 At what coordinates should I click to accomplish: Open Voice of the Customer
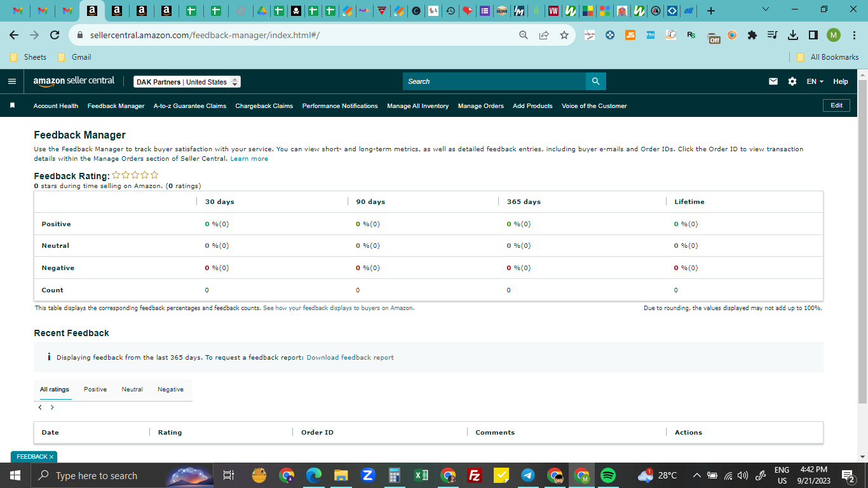pyautogui.click(x=594, y=106)
